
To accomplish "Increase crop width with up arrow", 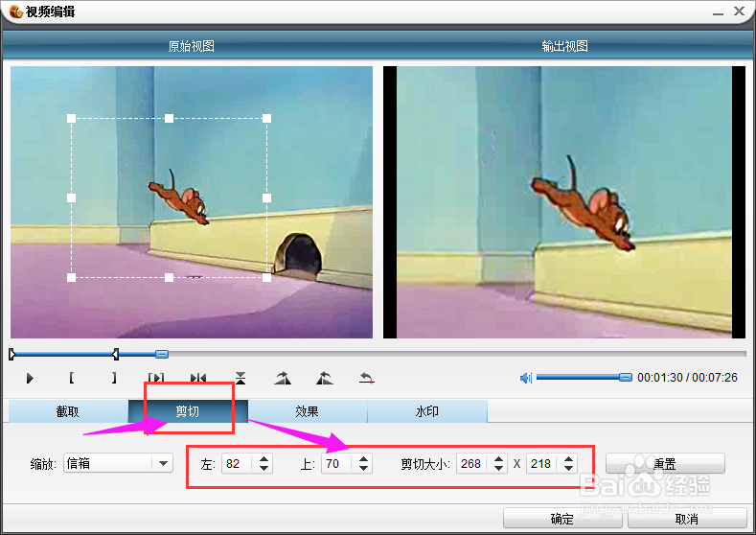I will click(499, 459).
